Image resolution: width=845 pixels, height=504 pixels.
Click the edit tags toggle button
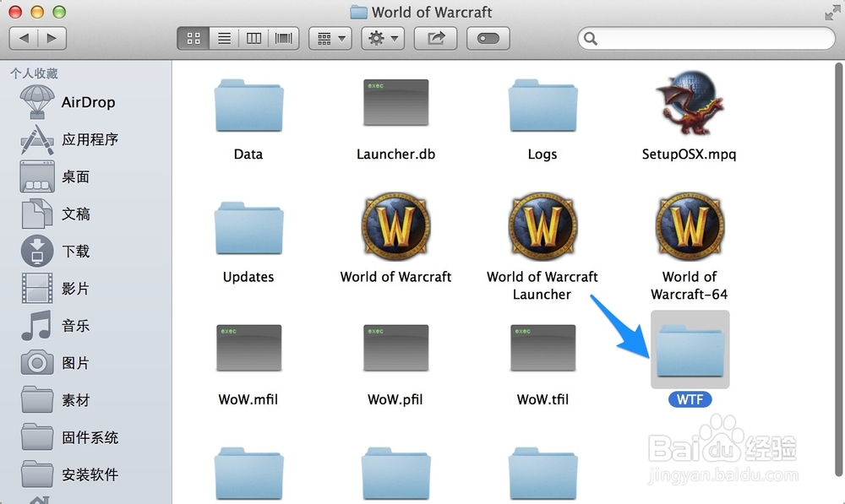[488, 38]
